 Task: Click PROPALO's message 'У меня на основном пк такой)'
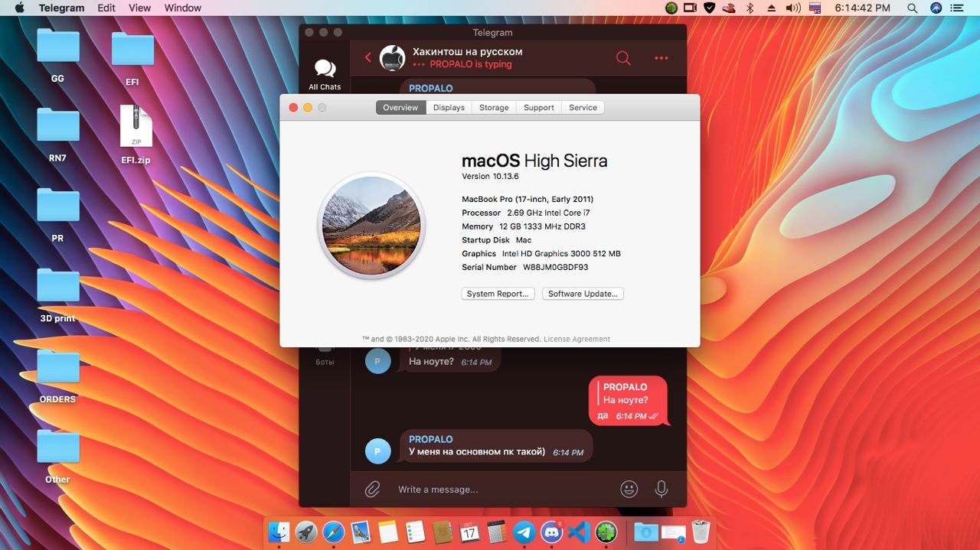[x=496, y=445]
